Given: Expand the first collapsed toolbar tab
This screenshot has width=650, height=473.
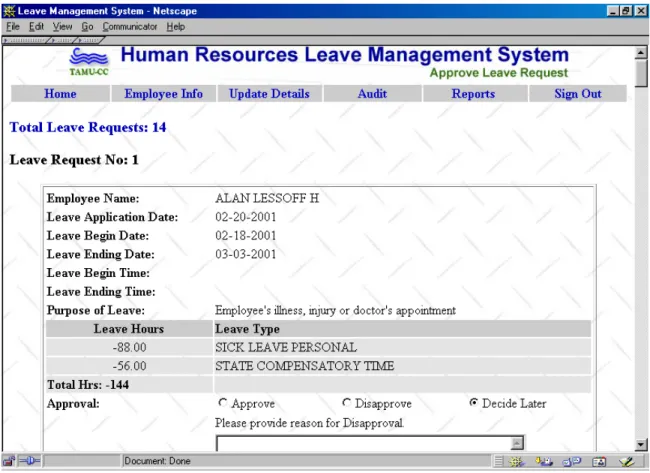Looking at the screenshot, I should pyautogui.click(x=26, y=40).
